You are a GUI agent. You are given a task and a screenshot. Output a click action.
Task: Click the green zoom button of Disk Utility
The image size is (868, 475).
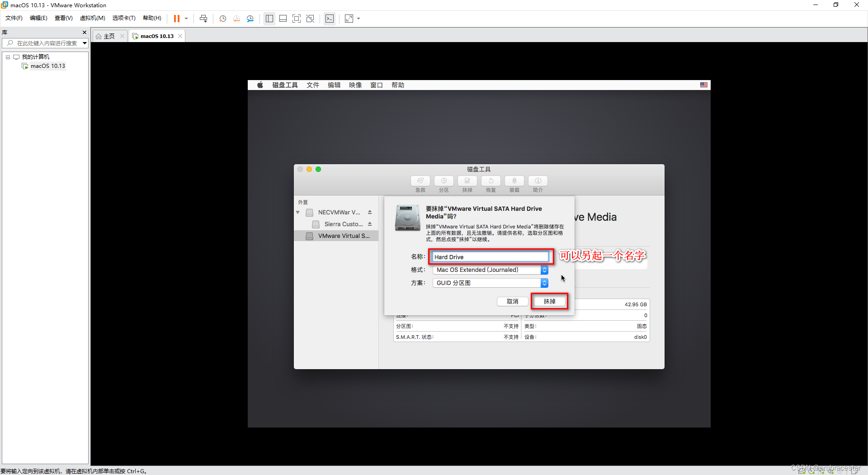(318, 169)
